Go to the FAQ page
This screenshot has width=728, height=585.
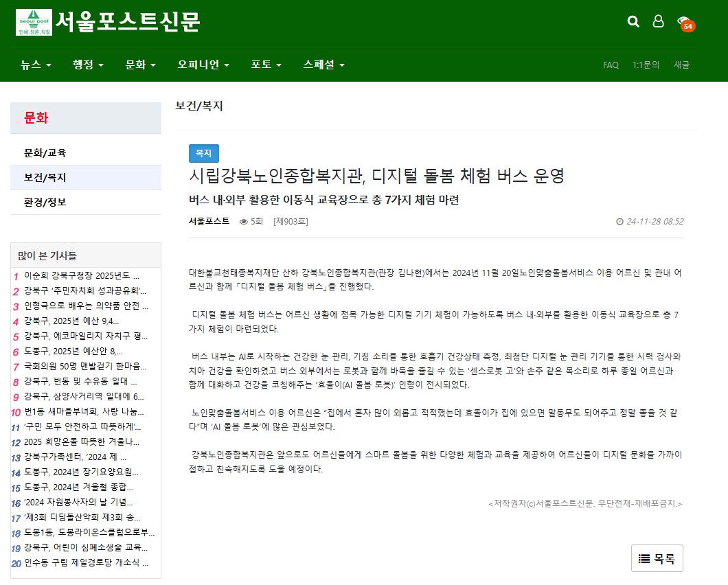pyautogui.click(x=611, y=65)
